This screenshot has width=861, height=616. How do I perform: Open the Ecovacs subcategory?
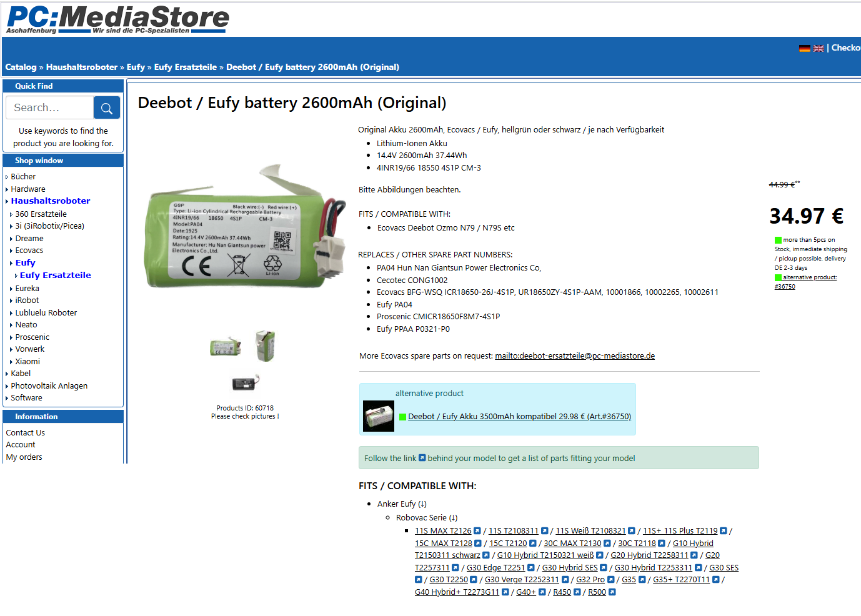click(x=29, y=251)
